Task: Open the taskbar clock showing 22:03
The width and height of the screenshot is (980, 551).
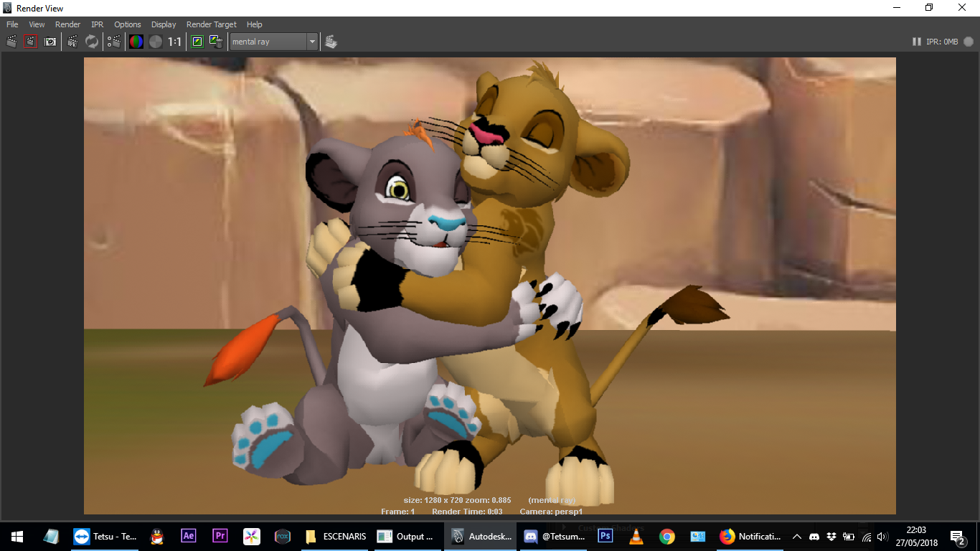Action: point(916,536)
